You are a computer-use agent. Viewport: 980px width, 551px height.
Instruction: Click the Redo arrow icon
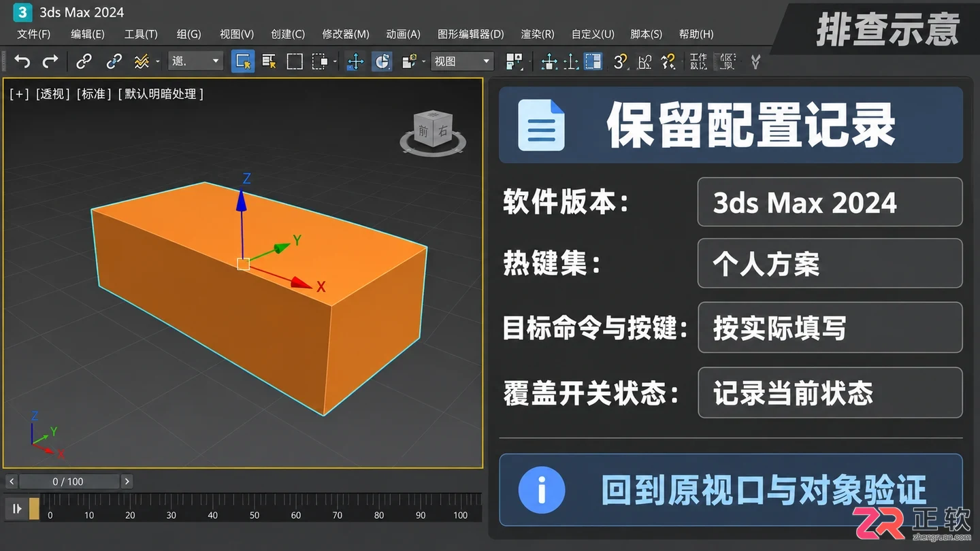(x=50, y=62)
